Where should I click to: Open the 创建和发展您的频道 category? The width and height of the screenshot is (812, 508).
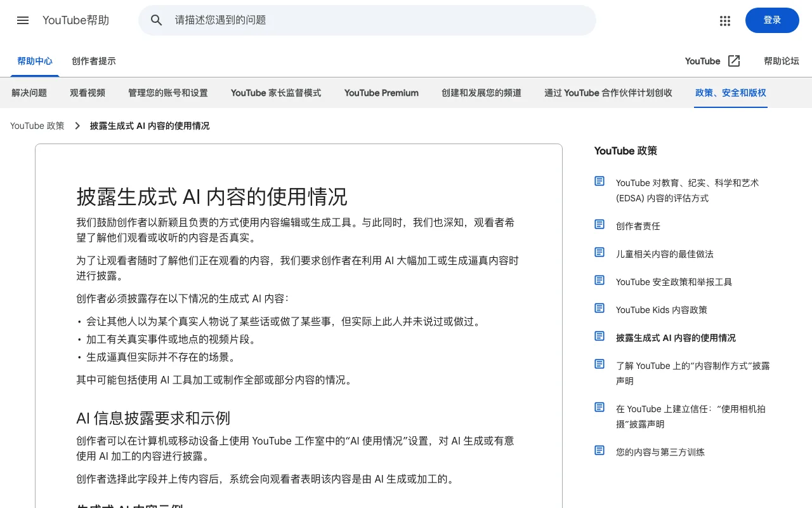481,93
